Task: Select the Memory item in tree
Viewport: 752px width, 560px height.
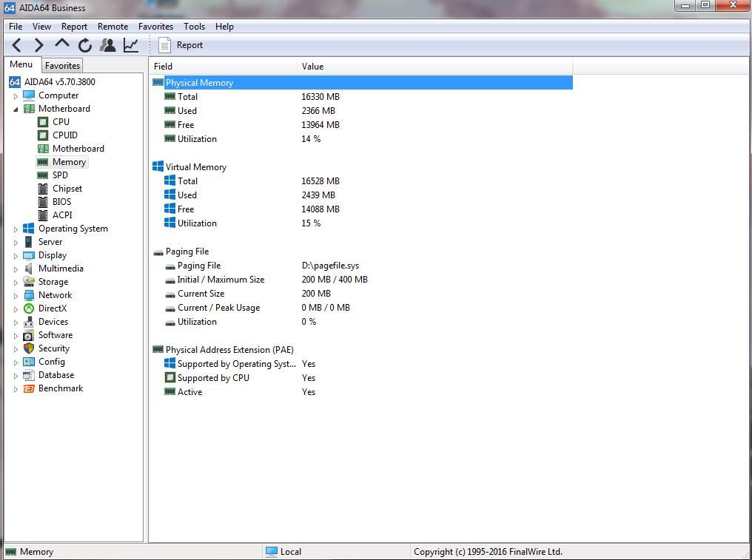Action: (x=62, y=162)
